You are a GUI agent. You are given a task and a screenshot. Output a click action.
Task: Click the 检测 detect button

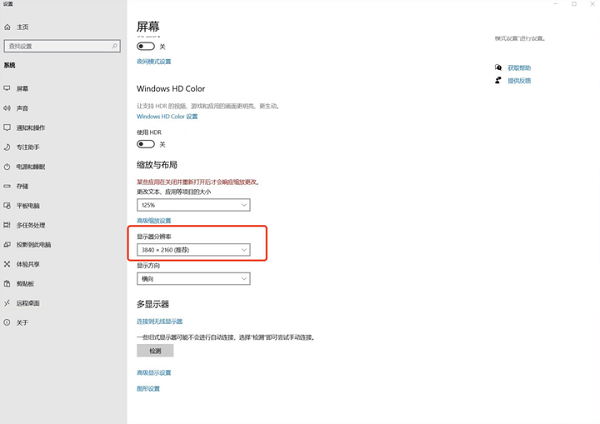click(x=155, y=351)
